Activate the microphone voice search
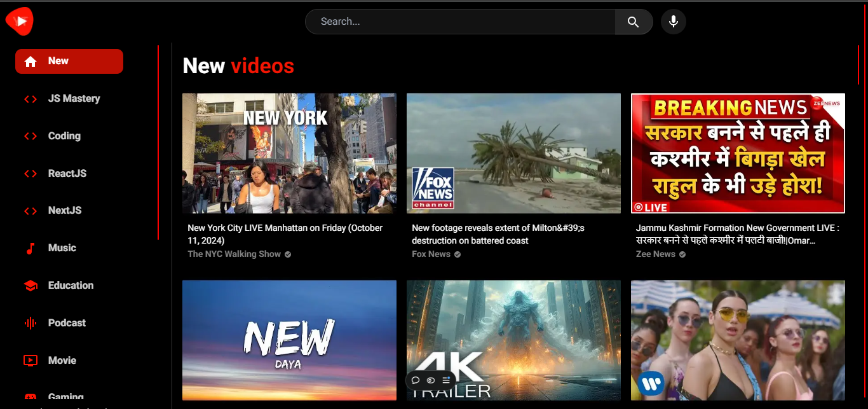Viewport: 868px width, 409px height. pyautogui.click(x=674, y=22)
